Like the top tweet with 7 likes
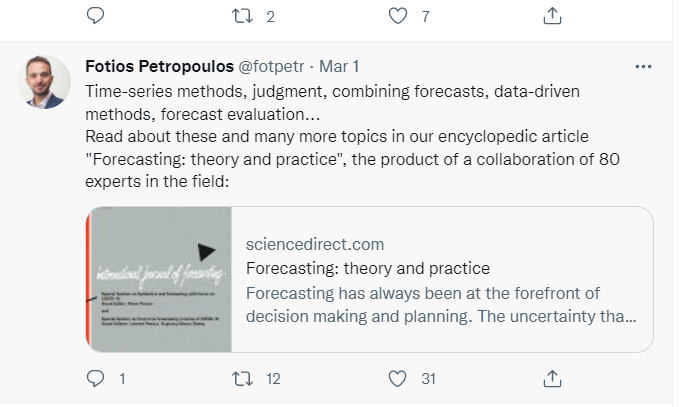697x407 pixels. coord(397,16)
